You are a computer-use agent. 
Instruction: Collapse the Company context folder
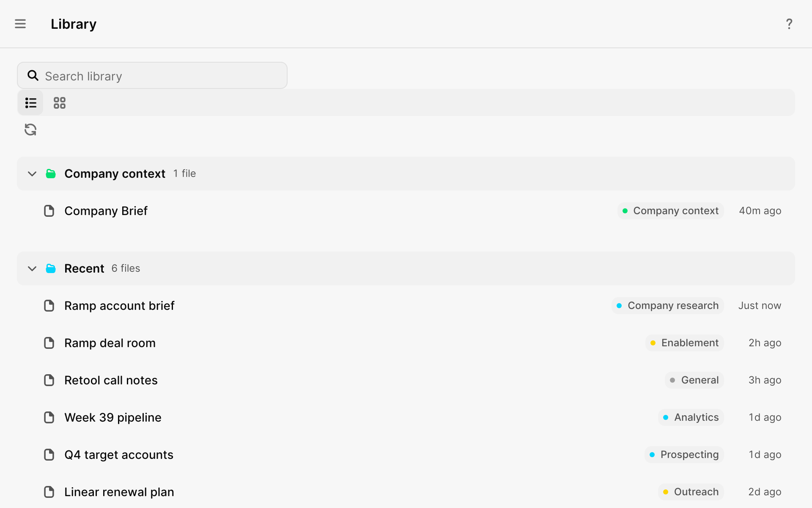(x=32, y=174)
